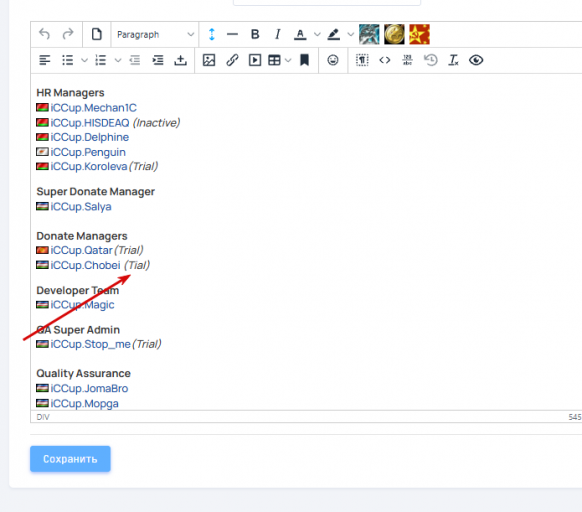Image resolution: width=582 pixels, height=512 pixels.
Task: Insert an anchor bookmark
Action: 304,60
